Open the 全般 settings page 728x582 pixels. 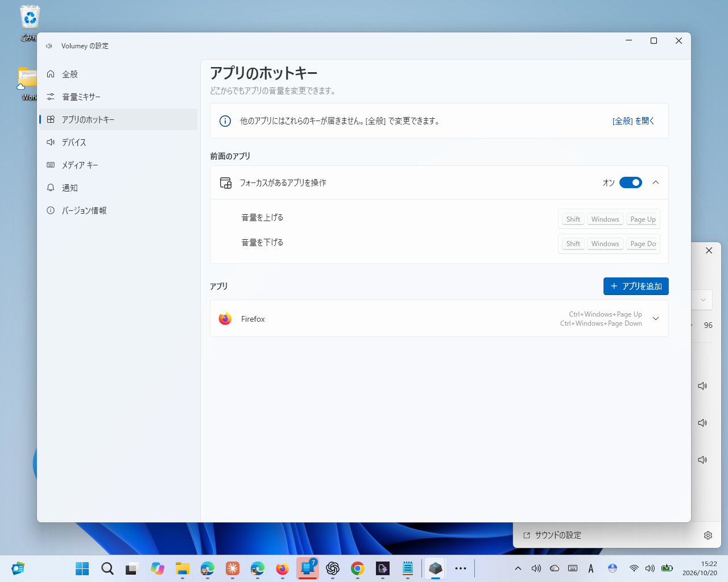(118, 74)
